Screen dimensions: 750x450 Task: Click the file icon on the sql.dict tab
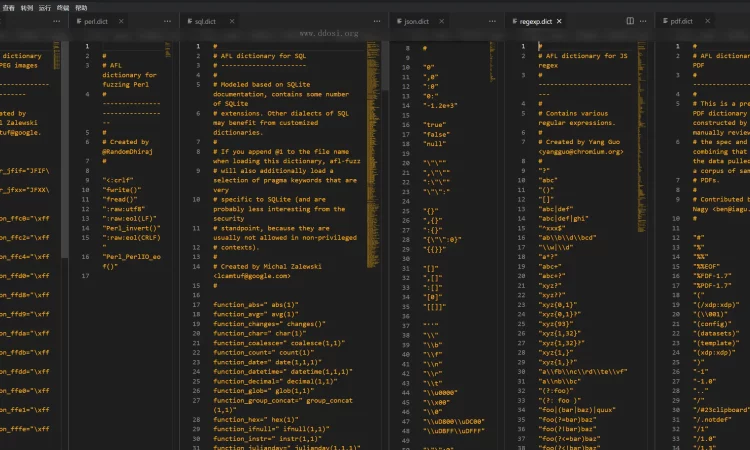tap(190, 22)
